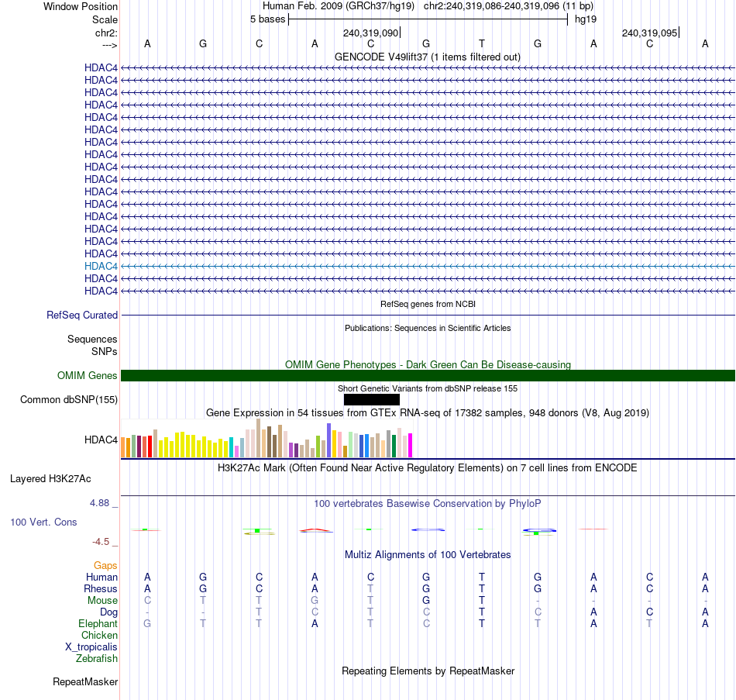Click the Window Position track label
This screenshot has width=736, height=700.
[81, 6]
